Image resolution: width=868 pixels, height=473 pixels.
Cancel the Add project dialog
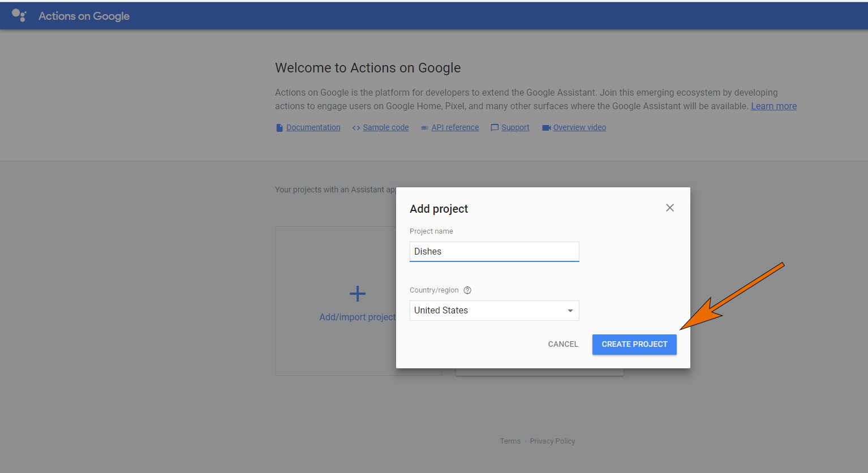click(562, 344)
